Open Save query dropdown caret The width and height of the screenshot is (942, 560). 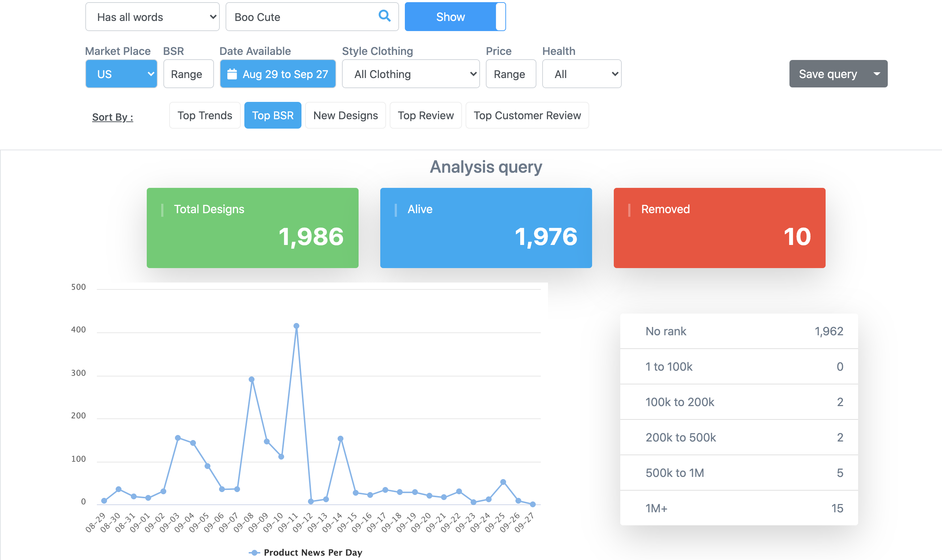coord(877,74)
